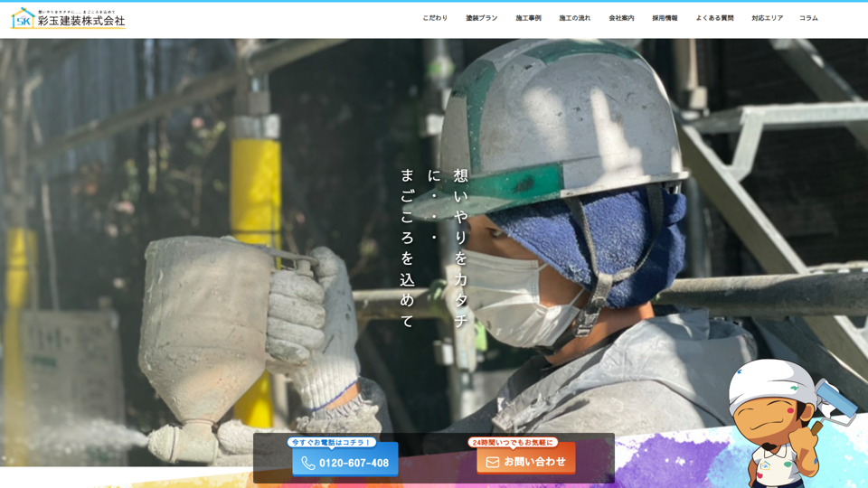Select 対応エリア in the header
This screenshot has width=868, height=488.
(x=767, y=18)
